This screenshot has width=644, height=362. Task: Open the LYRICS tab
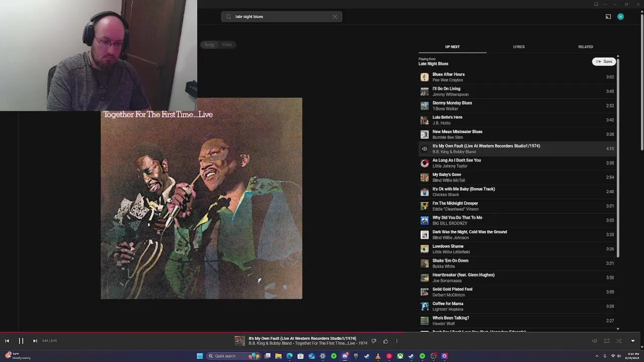[x=519, y=47]
